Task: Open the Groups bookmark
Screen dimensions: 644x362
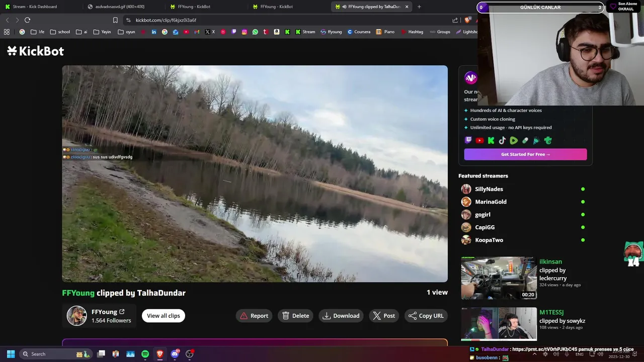Action: (440, 32)
